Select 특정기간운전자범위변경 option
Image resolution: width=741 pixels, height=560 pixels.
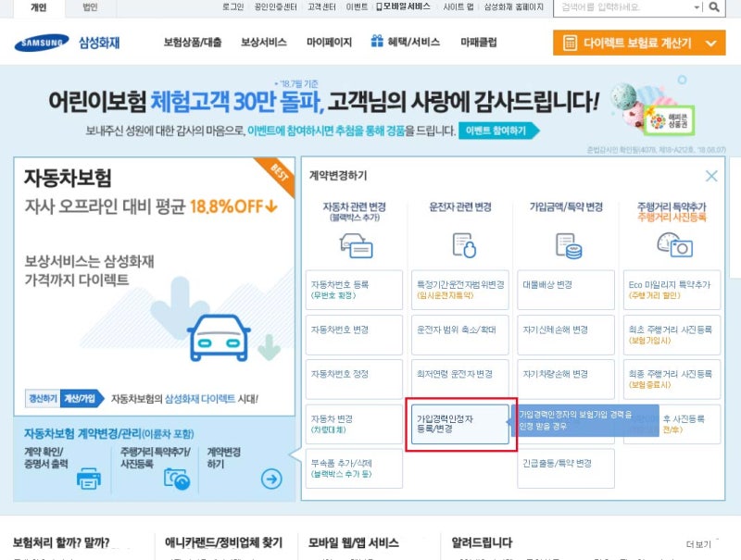coord(459,290)
